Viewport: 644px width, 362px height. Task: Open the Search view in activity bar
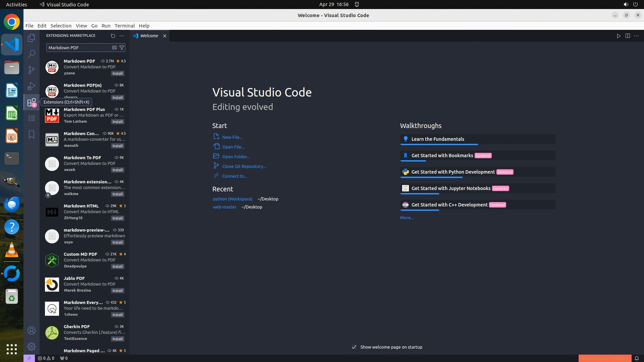pyautogui.click(x=32, y=54)
